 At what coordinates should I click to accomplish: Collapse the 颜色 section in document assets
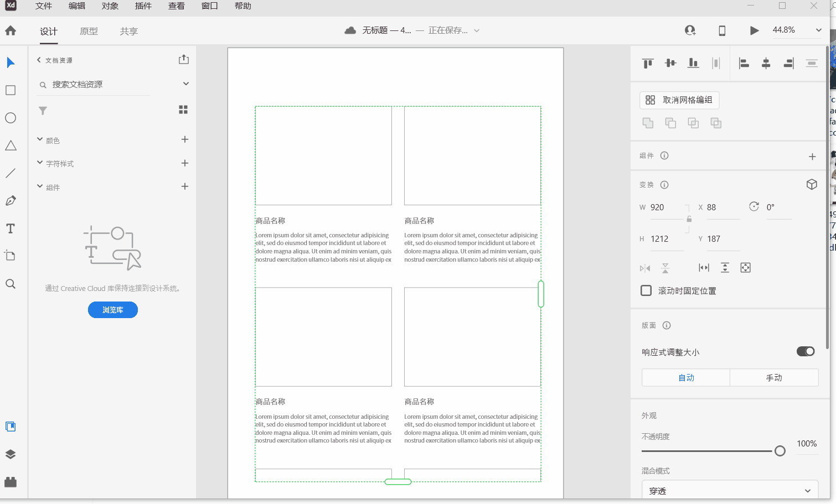pyautogui.click(x=39, y=139)
